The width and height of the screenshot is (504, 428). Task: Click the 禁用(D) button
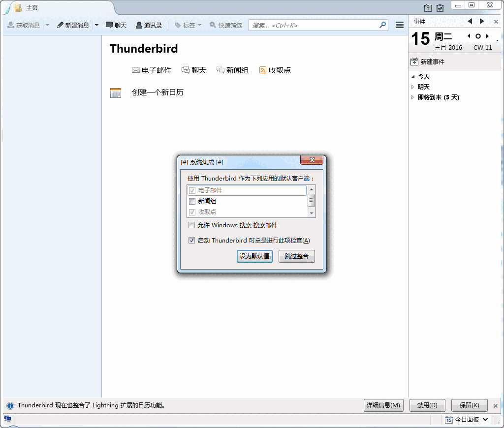(427, 405)
